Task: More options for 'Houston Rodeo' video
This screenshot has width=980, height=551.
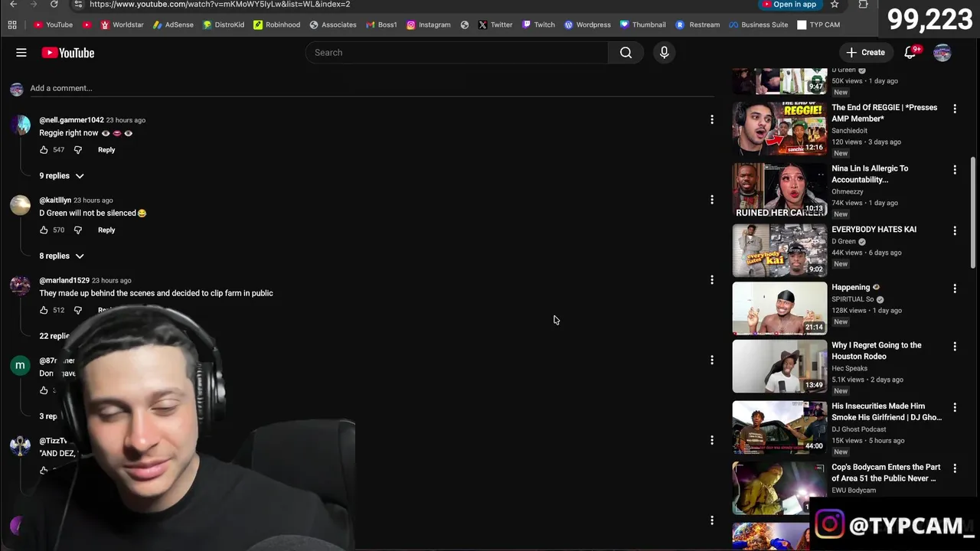Action: point(955,346)
